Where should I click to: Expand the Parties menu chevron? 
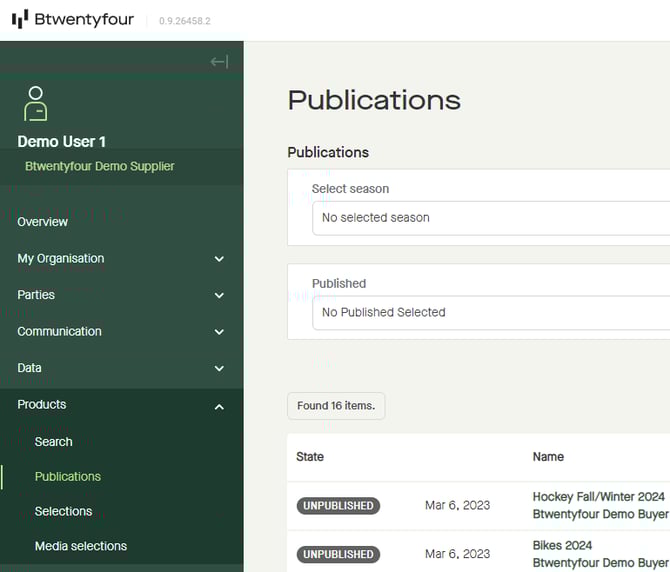tap(219, 296)
